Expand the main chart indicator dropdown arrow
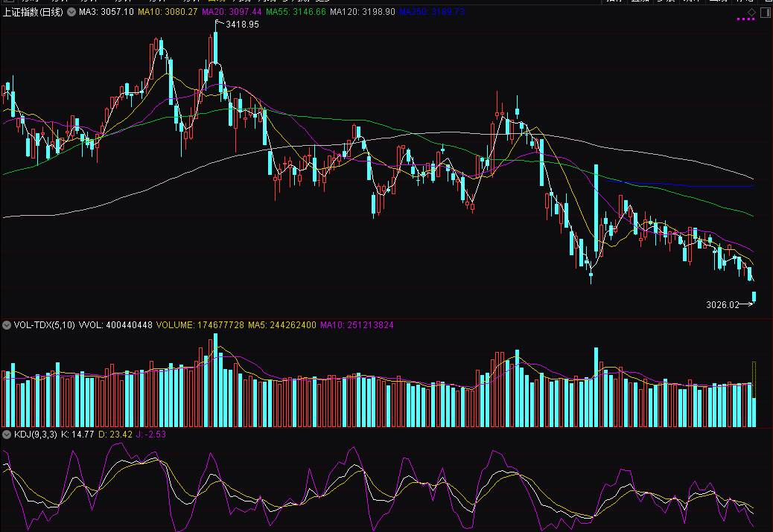The height and width of the screenshot is (532, 773). click(71, 13)
